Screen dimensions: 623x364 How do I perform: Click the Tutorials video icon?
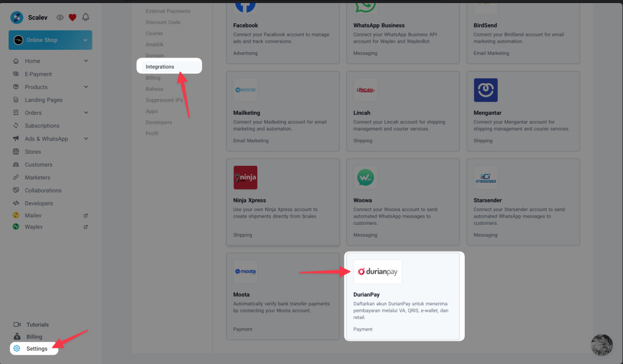(x=17, y=325)
